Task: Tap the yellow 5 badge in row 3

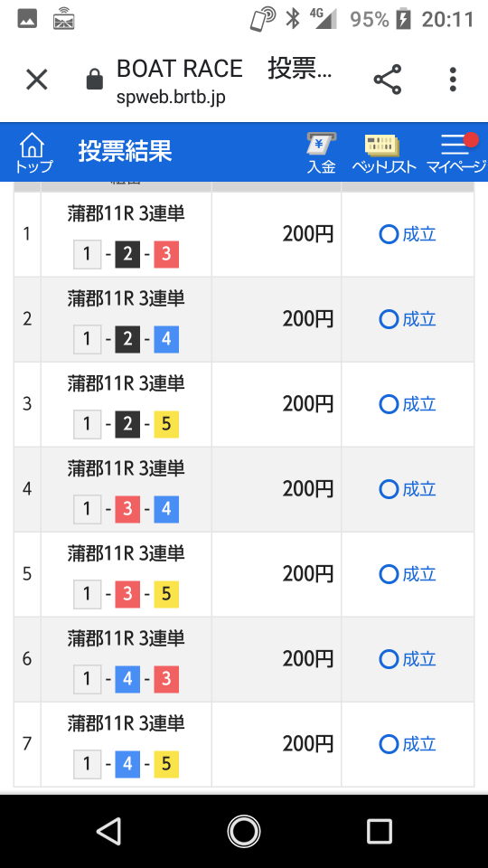Action: (x=166, y=424)
